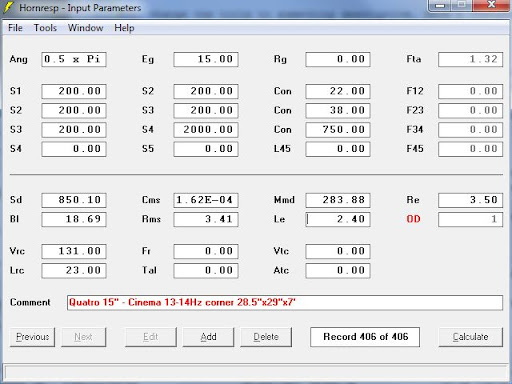Minimize the Hornresp window
This screenshot has height=384, width=512.
(x=440, y=5)
